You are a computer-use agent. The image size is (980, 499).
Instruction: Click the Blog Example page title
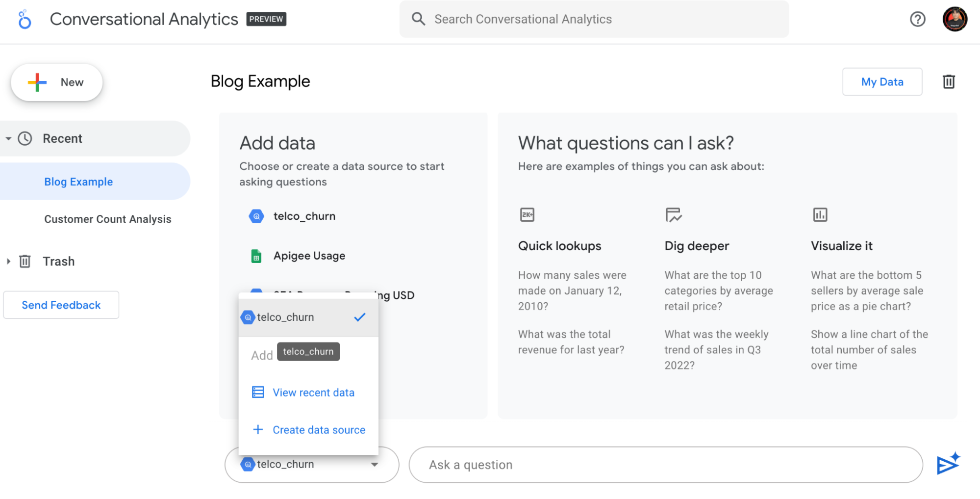pos(260,81)
